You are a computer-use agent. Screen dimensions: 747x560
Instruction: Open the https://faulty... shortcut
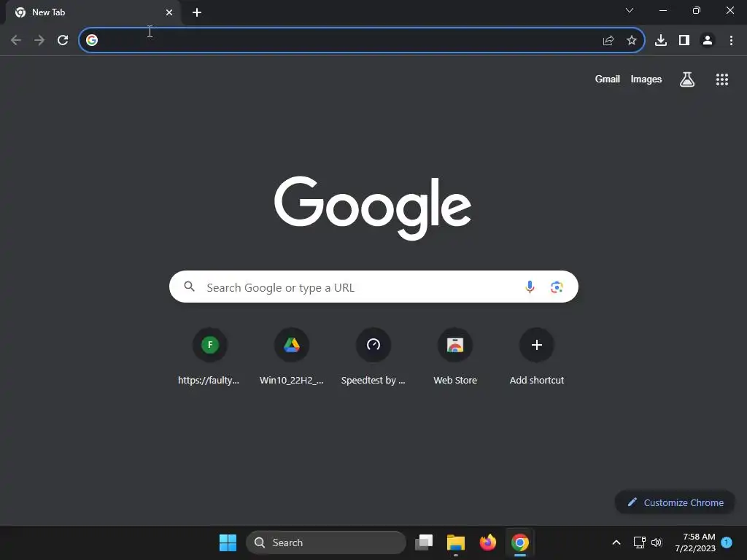[209, 356]
